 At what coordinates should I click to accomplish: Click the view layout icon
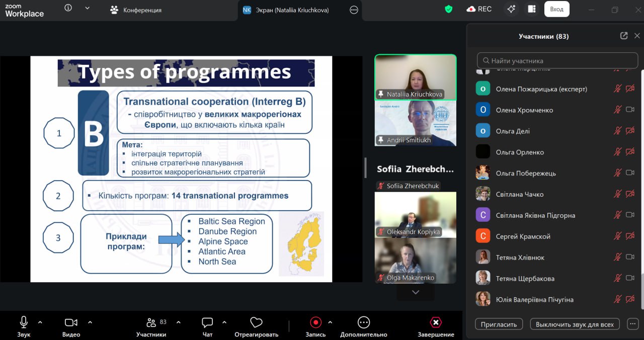pyautogui.click(x=531, y=9)
